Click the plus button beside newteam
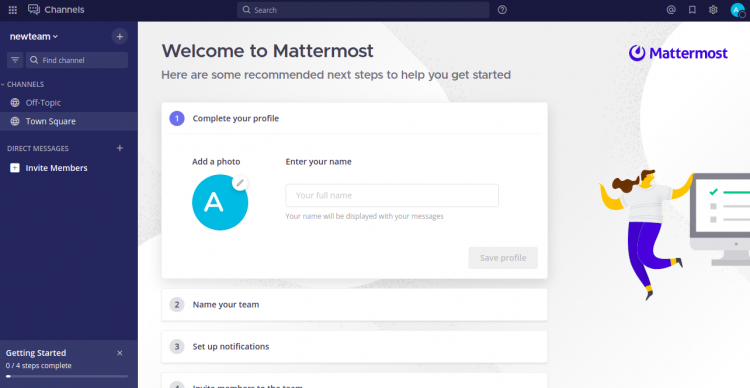This screenshot has height=388, width=750. tap(120, 36)
